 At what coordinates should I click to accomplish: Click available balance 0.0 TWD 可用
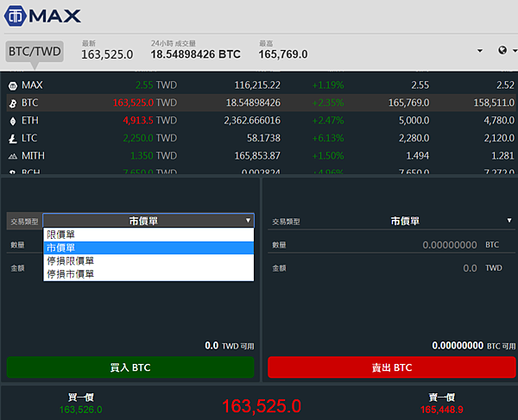pos(230,346)
